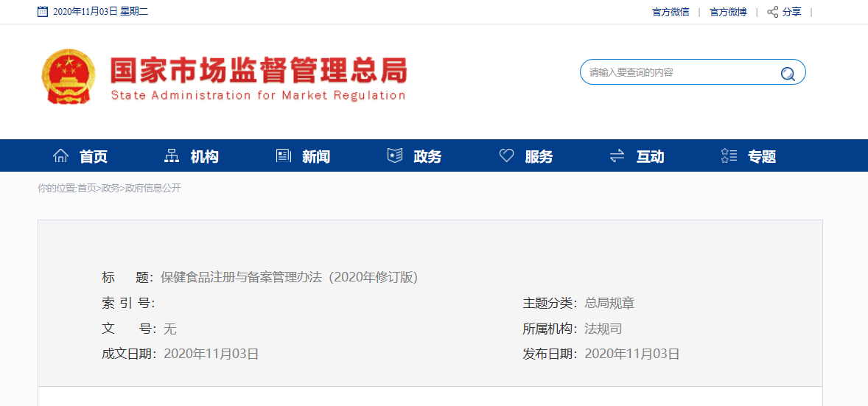Click the list icon beside 专题
The image size is (868, 406).
click(x=729, y=155)
